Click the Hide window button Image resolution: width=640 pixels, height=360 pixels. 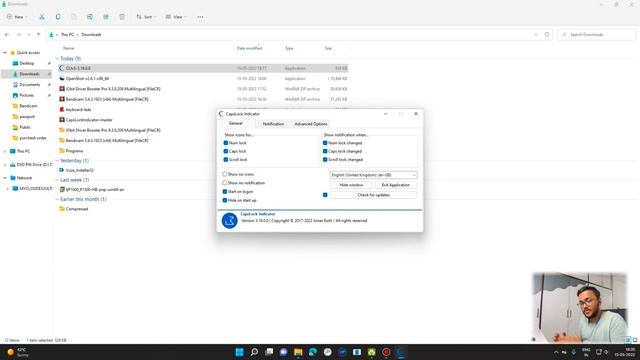coord(351,185)
